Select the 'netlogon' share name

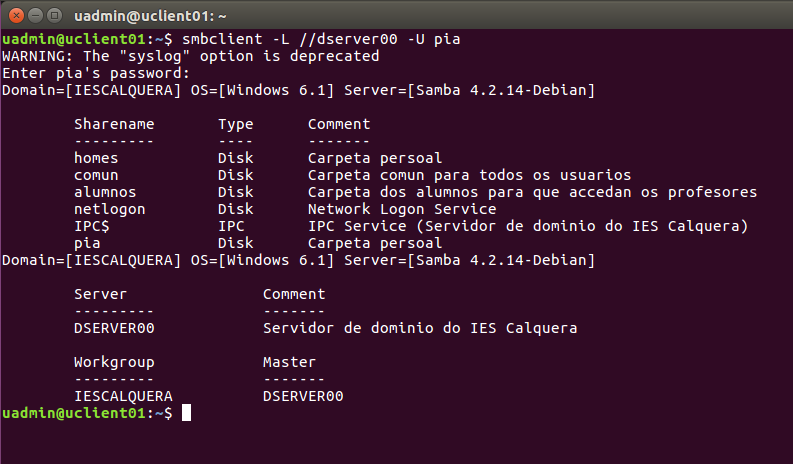(x=110, y=209)
